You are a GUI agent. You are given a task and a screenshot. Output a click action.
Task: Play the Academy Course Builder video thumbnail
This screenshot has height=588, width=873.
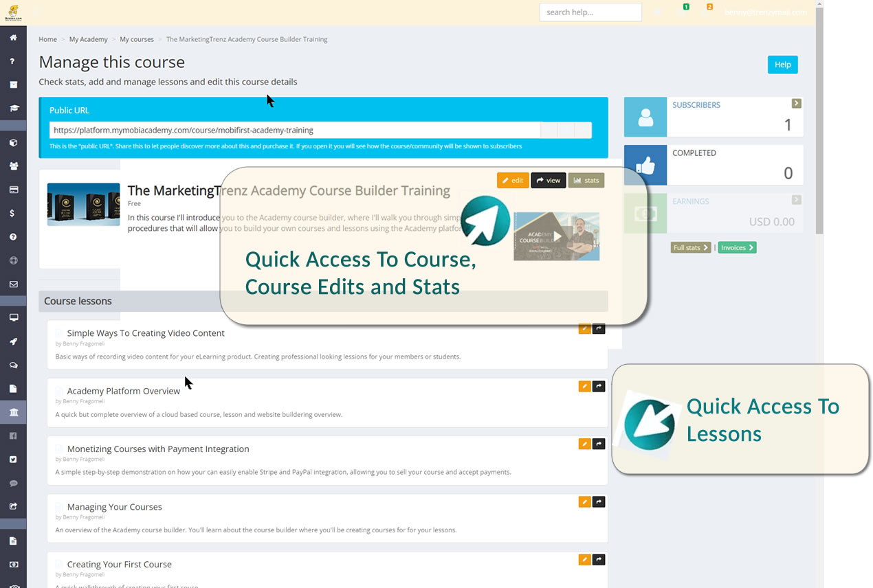(557, 236)
